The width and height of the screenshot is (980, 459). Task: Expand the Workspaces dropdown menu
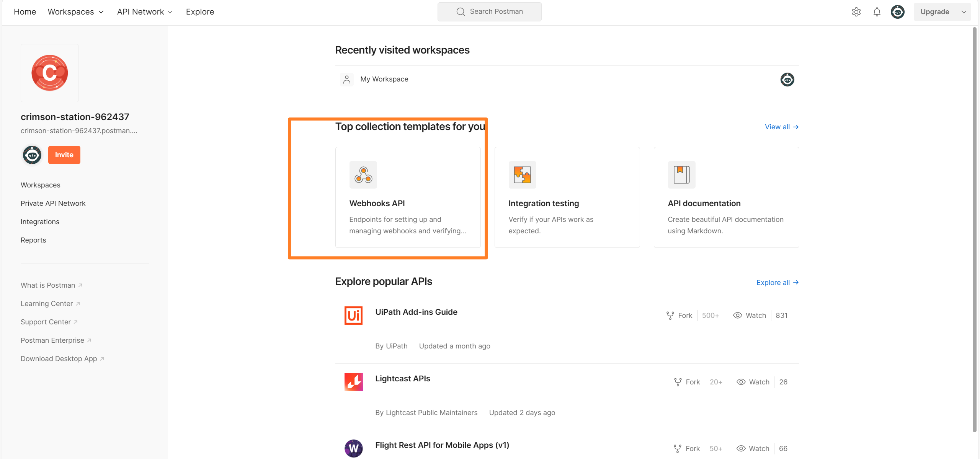click(76, 12)
